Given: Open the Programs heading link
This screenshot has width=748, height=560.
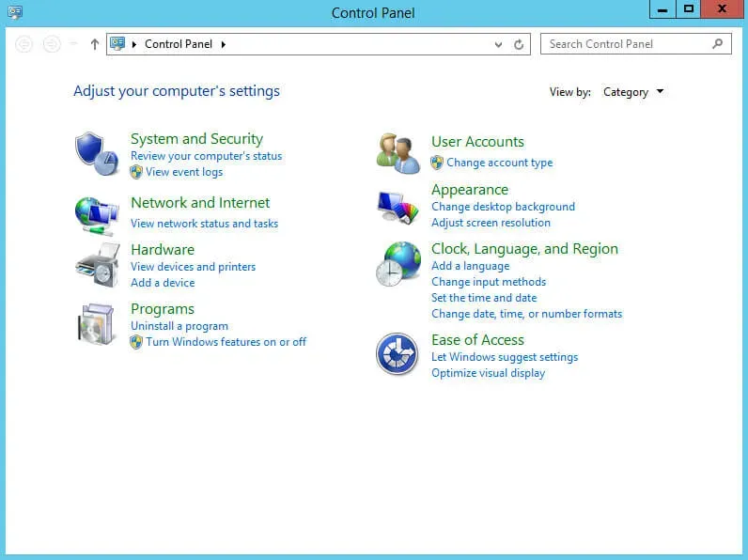Looking at the screenshot, I should pos(163,309).
